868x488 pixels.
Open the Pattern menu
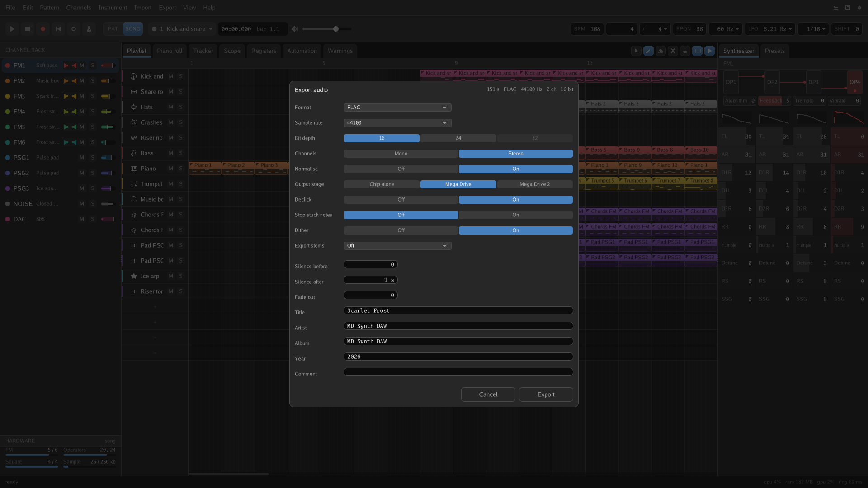pos(49,8)
